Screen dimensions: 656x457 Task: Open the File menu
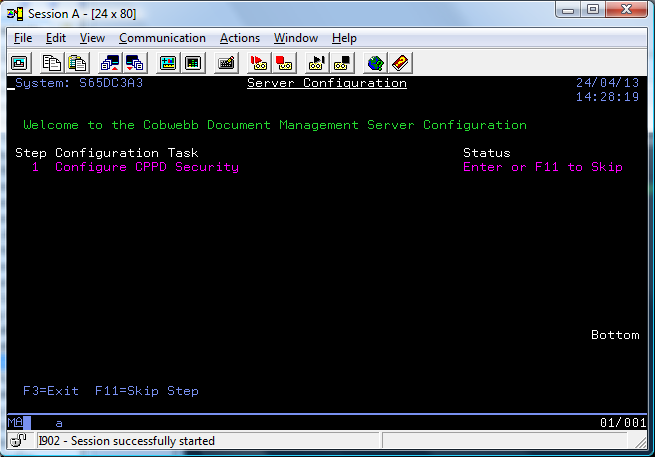pos(23,38)
